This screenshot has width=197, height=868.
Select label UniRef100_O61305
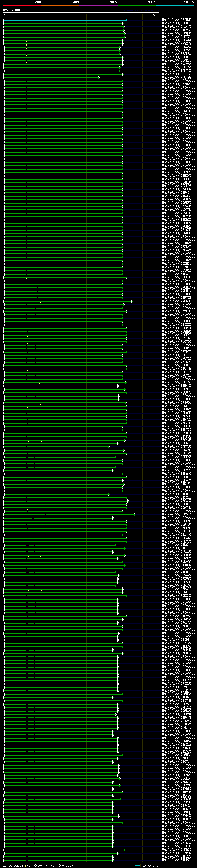click(177, 535)
